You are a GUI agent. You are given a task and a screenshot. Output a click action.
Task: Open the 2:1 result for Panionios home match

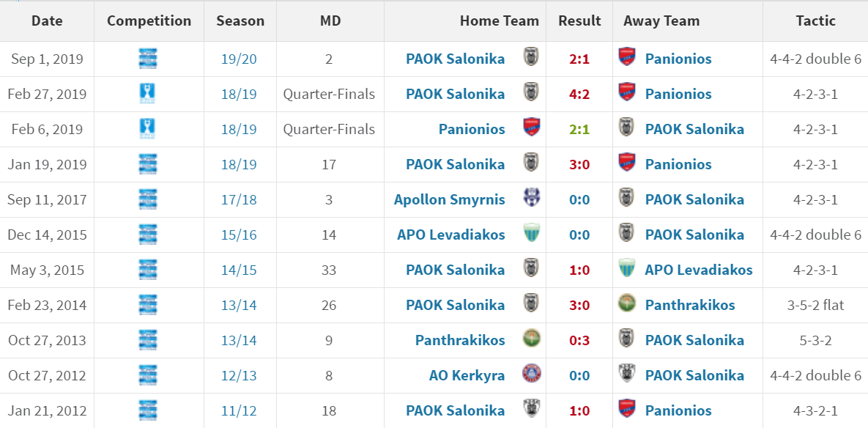[579, 129]
